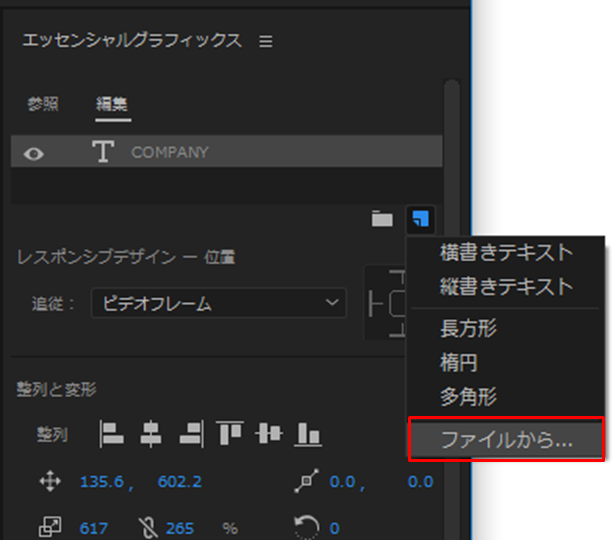The height and width of the screenshot is (540, 613).
Task: Choose 縦書きテキスト from the menu
Action: click(x=506, y=287)
